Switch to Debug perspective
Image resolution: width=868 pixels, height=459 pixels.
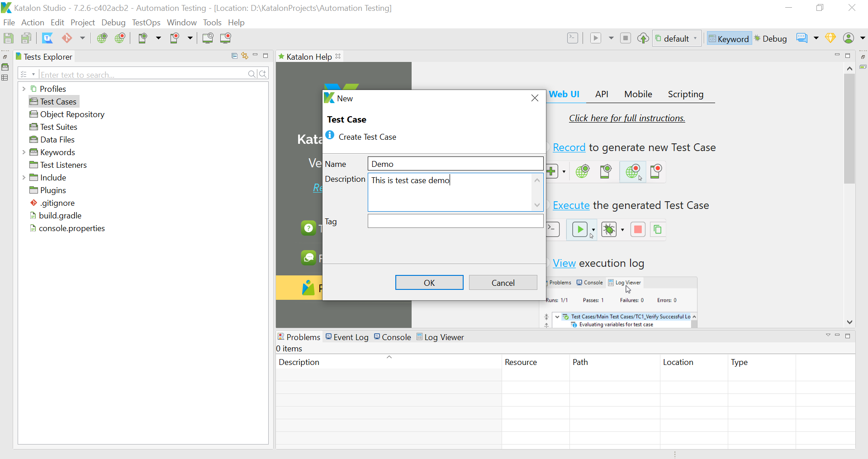point(770,39)
